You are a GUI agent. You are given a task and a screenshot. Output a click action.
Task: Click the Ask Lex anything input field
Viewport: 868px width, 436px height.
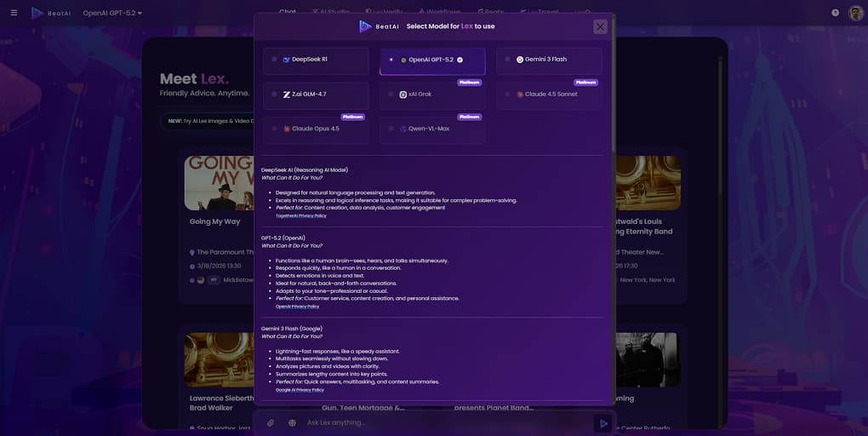click(443, 423)
